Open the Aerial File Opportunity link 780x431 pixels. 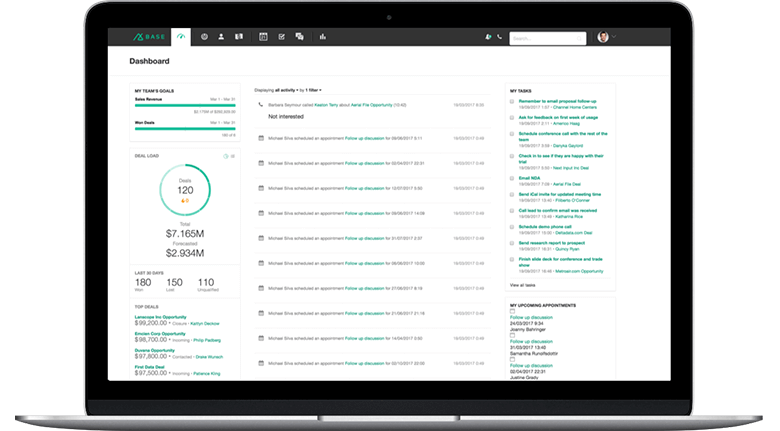[371, 105]
